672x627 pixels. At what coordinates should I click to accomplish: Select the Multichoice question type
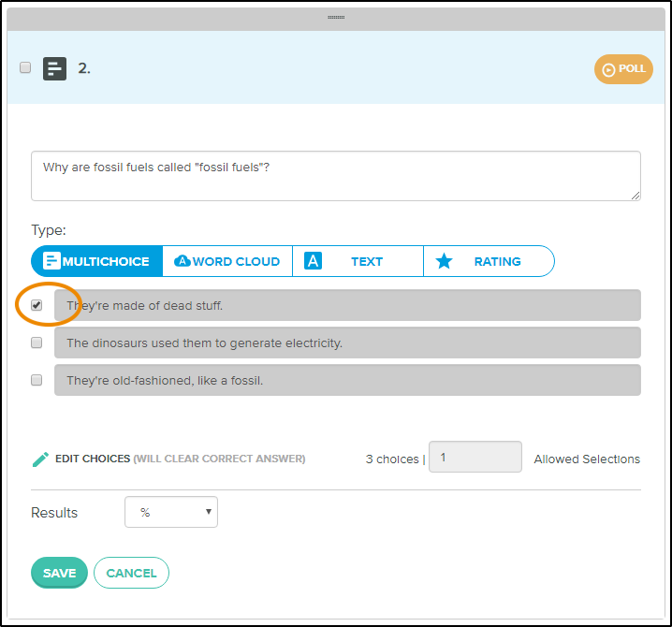point(96,261)
